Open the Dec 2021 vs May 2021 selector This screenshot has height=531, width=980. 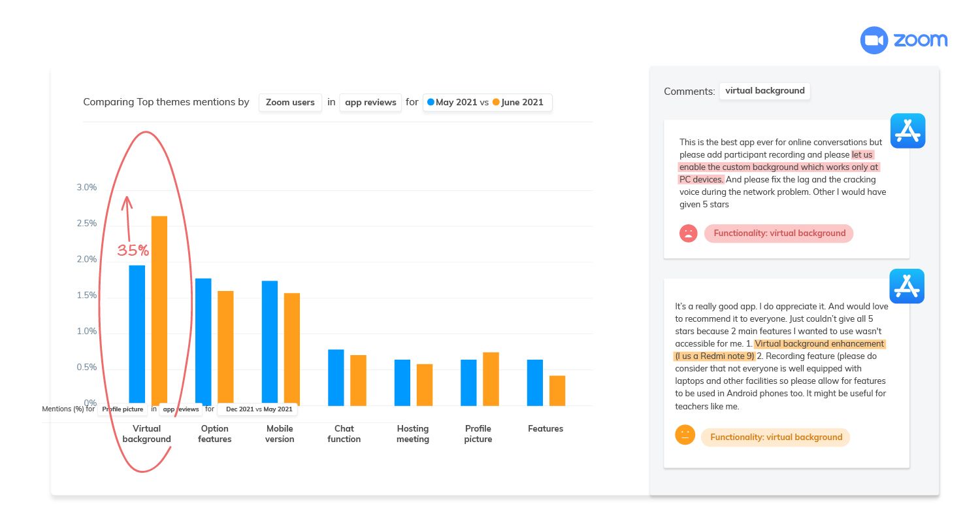coord(258,409)
